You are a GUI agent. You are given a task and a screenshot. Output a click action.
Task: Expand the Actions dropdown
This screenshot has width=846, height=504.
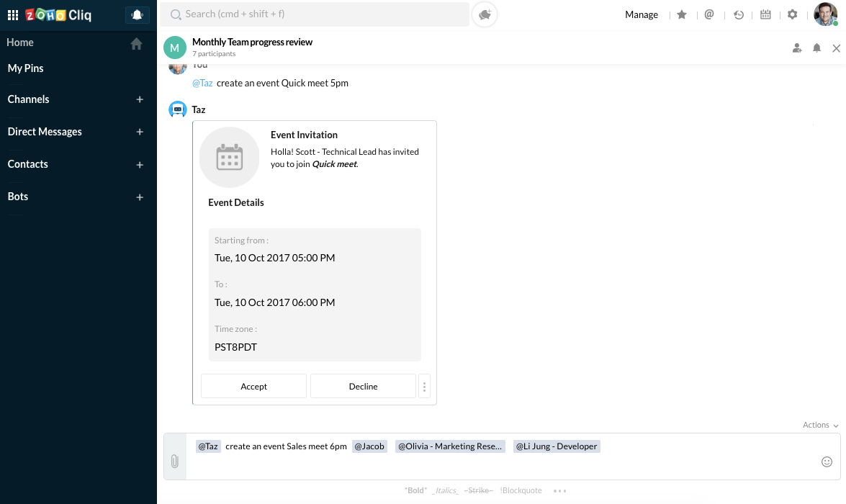pos(821,426)
